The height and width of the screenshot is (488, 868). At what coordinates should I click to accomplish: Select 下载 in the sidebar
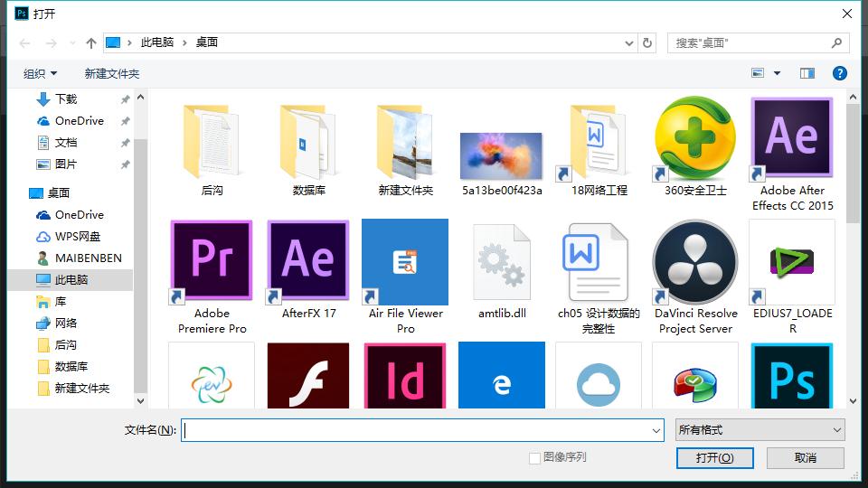[x=66, y=99]
